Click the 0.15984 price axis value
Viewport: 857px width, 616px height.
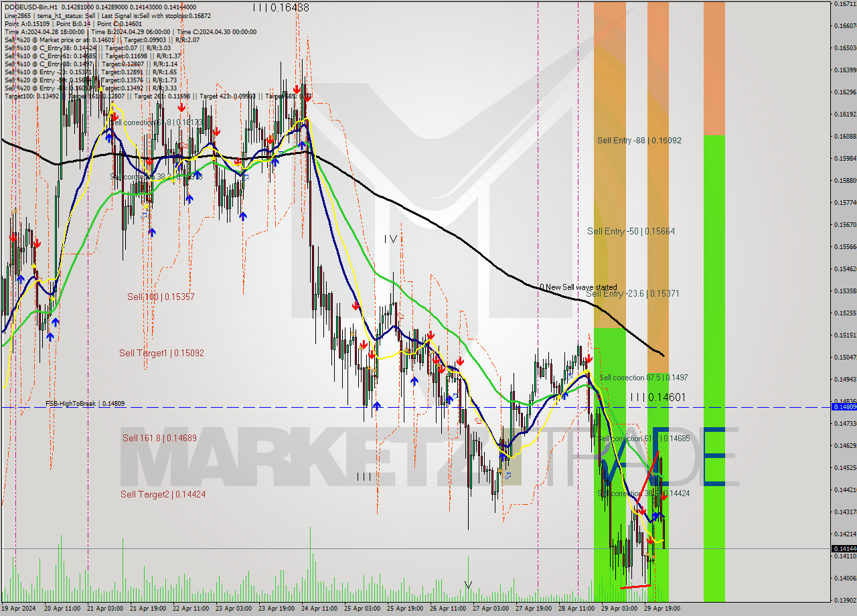point(844,159)
